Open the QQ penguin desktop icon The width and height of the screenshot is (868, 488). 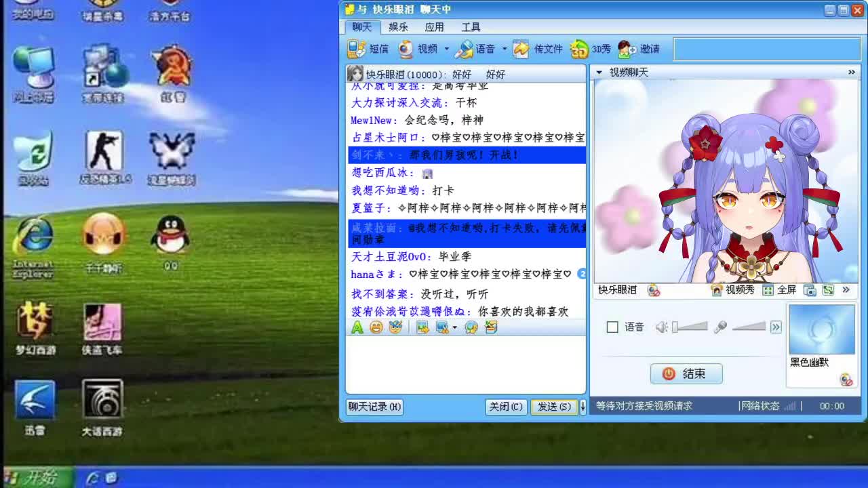tap(170, 243)
